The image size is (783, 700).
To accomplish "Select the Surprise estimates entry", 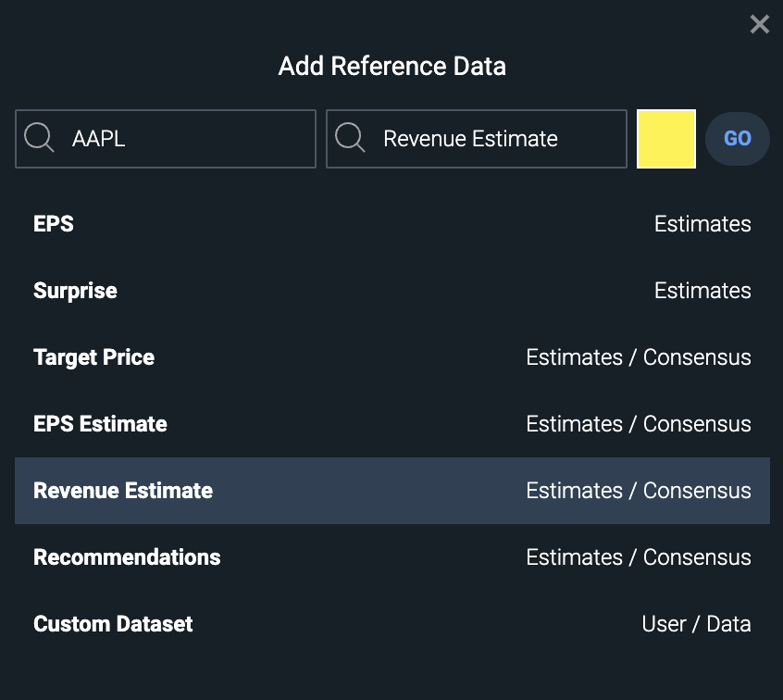I will pyautogui.click(x=75, y=290).
